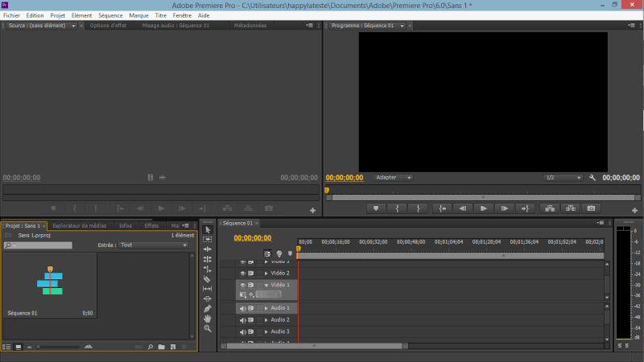Click Find magnifier in Project panel footer
Screen dimensions: 644x362
coord(151,347)
